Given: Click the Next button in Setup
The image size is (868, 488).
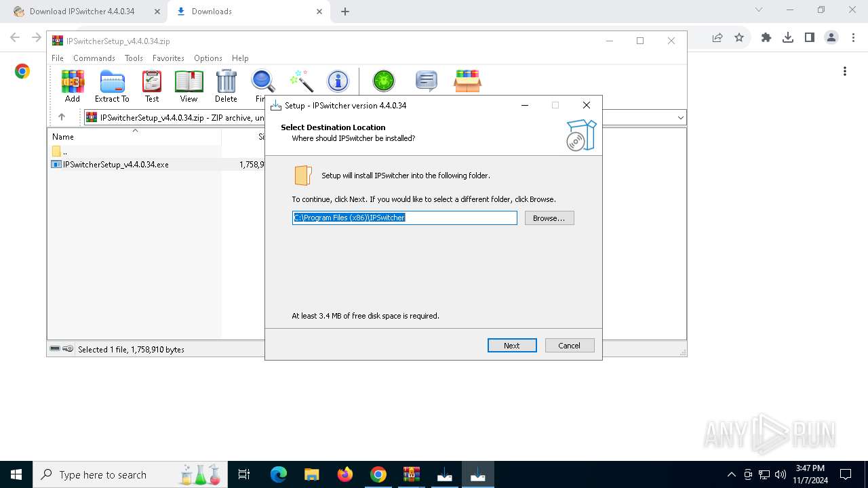Looking at the screenshot, I should click(x=512, y=346).
